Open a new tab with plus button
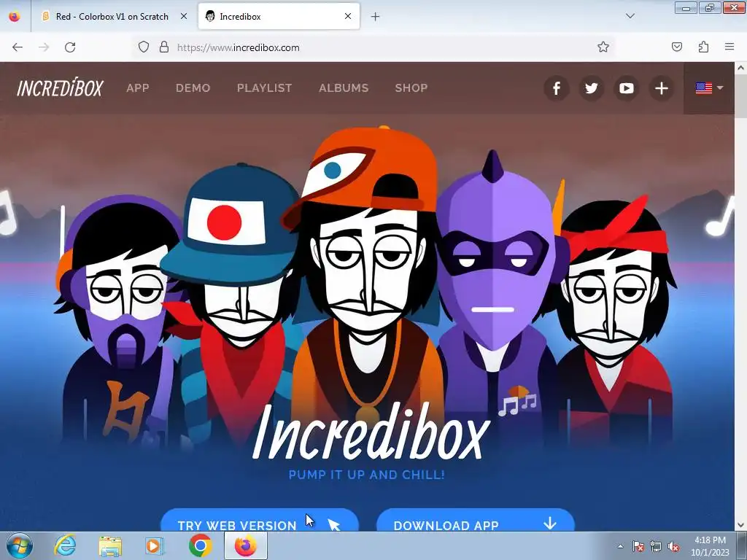This screenshot has width=747, height=560. tap(376, 17)
